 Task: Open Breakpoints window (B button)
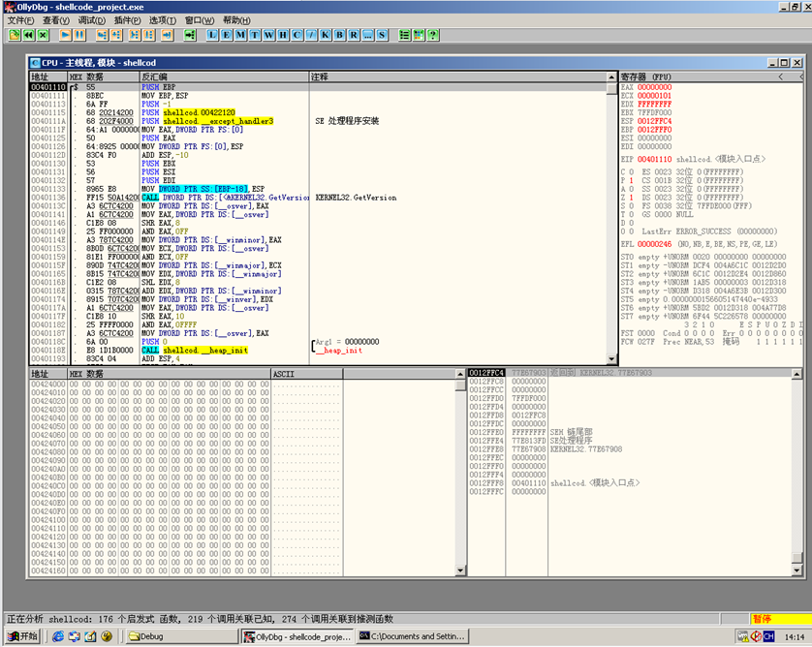[339, 35]
